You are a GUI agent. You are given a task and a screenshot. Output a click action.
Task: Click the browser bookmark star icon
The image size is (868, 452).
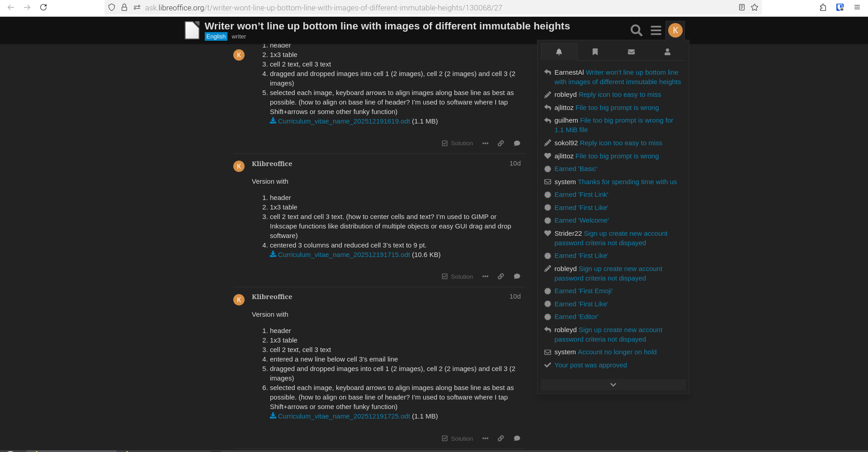pyautogui.click(x=755, y=7)
